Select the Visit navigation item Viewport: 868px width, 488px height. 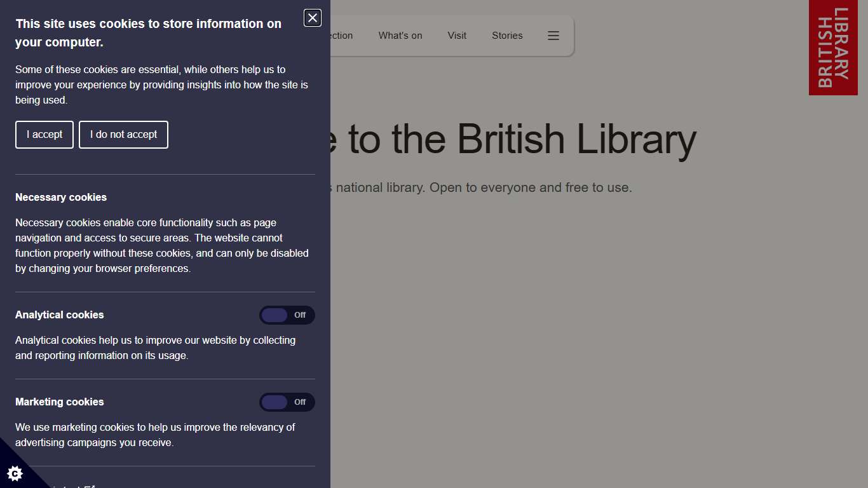tap(457, 36)
